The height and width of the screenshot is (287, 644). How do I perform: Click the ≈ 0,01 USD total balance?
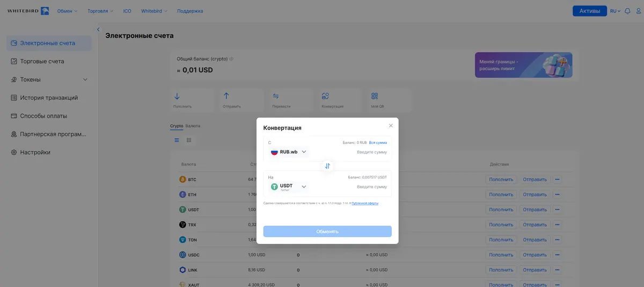[195, 70]
